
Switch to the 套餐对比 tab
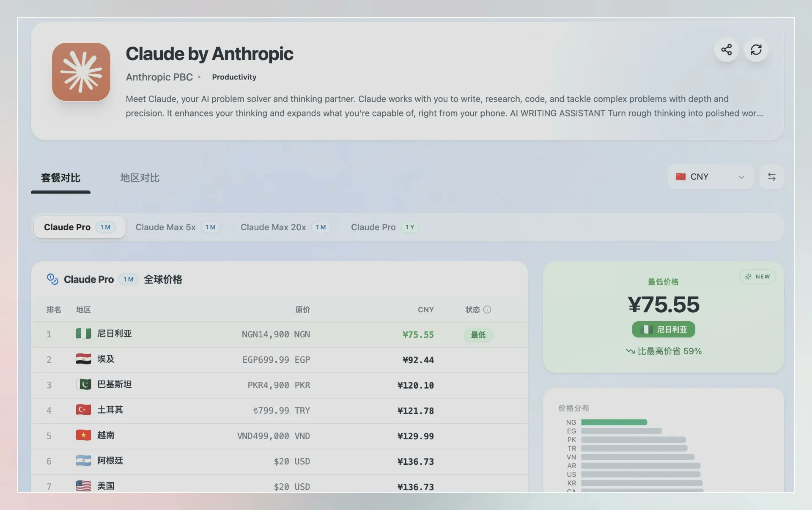coord(60,178)
